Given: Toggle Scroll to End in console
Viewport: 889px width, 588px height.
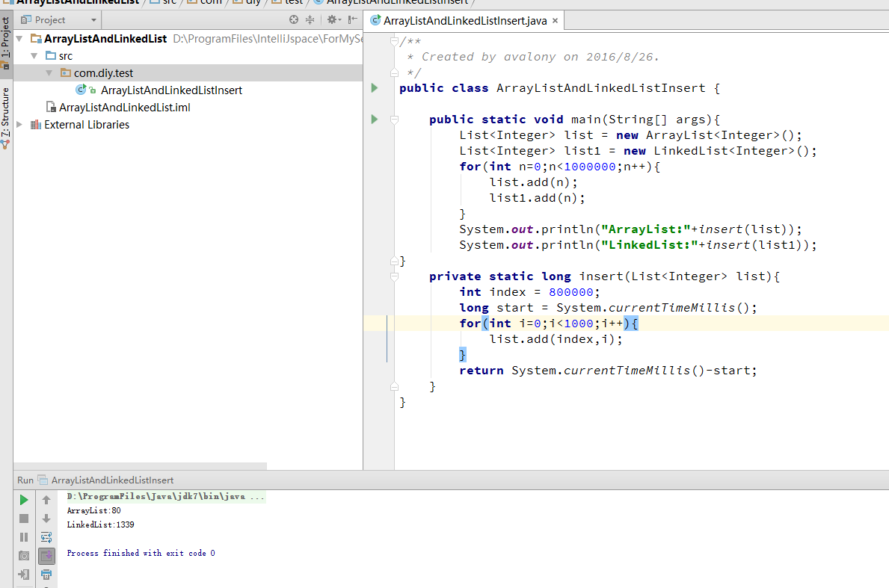Looking at the screenshot, I should point(46,556).
